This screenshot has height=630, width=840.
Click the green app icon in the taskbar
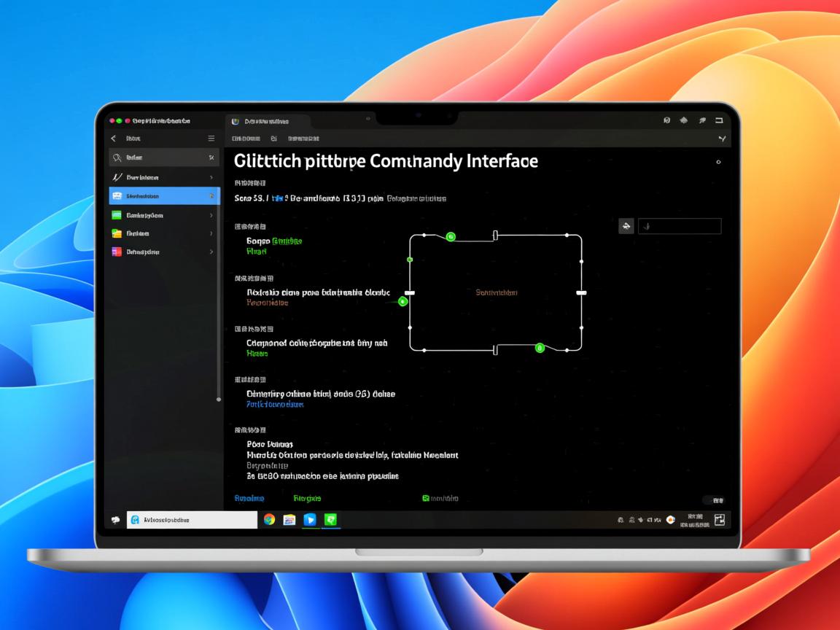(x=330, y=520)
